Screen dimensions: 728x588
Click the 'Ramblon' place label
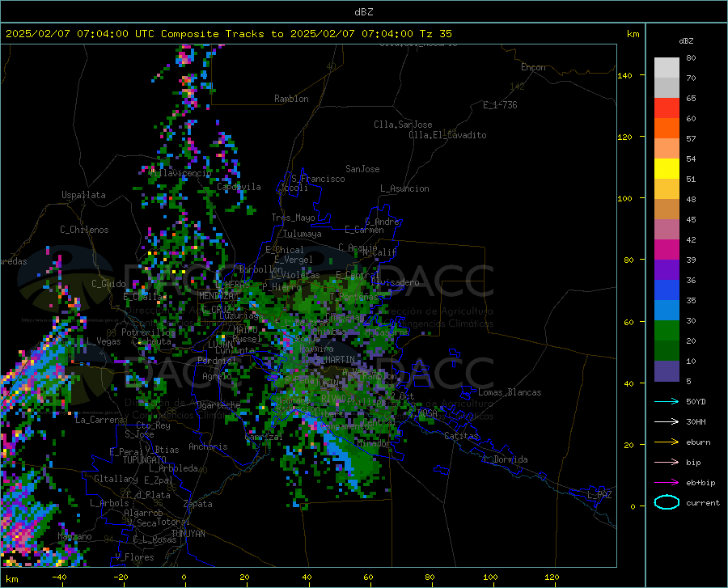click(x=291, y=99)
